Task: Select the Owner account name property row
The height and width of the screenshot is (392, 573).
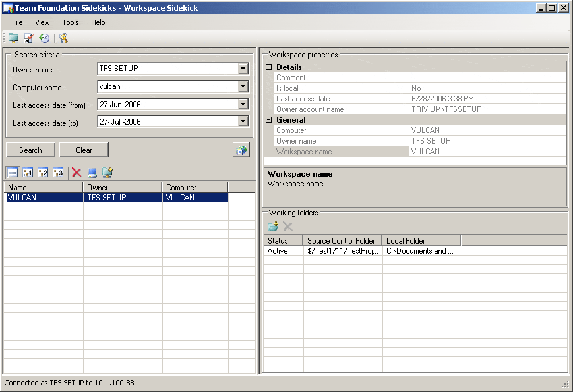Action: coord(420,109)
